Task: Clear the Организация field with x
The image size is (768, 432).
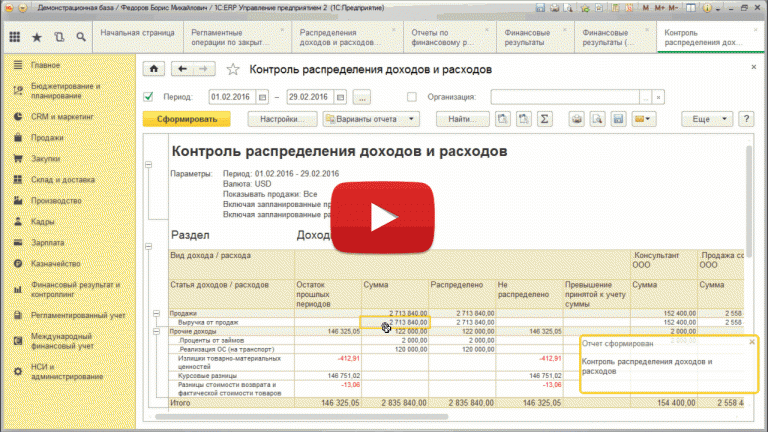Action: coord(658,97)
